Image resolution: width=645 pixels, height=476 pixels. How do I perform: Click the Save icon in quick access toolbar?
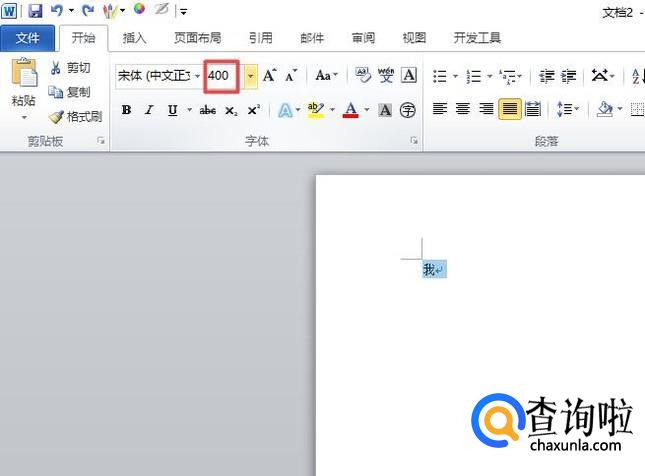coord(35,11)
